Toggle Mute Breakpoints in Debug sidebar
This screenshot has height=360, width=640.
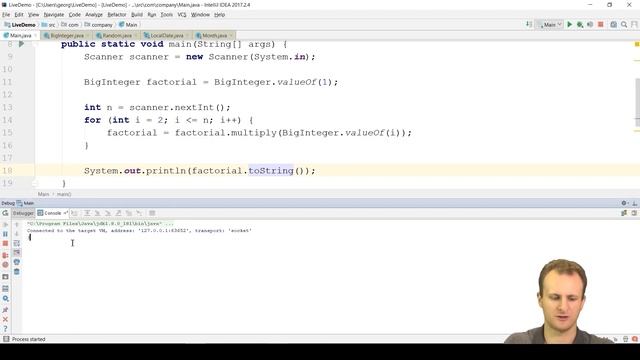(x=5, y=264)
